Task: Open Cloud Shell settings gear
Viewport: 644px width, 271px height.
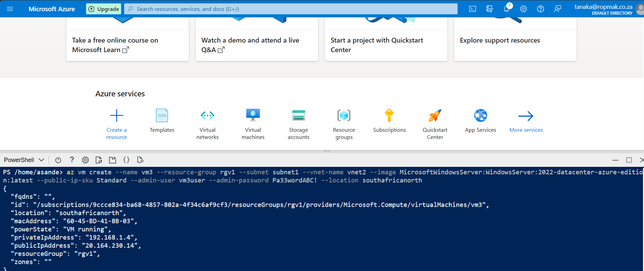Action: 85,160
